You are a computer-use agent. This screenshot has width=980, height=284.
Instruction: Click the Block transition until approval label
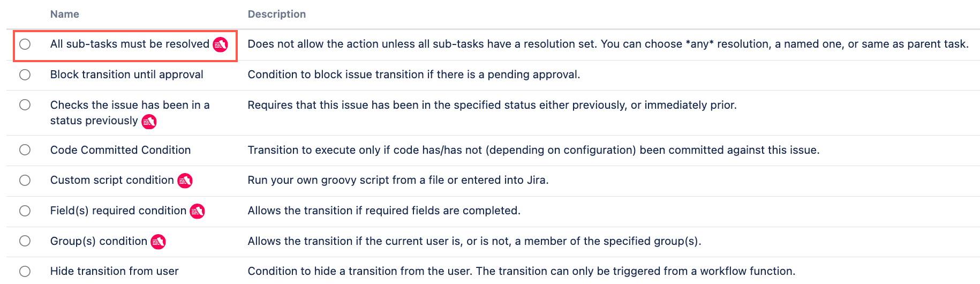click(x=127, y=74)
